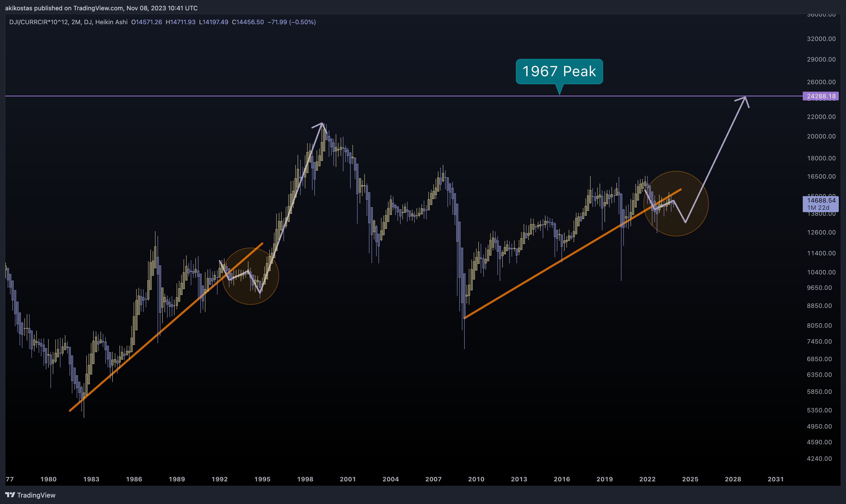Click the 2007 label on time axis
Viewport: 846px width, 504px height.
point(434,479)
